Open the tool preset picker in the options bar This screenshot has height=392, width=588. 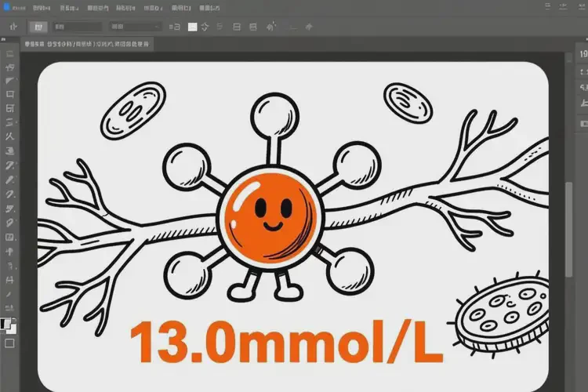point(13,27)
